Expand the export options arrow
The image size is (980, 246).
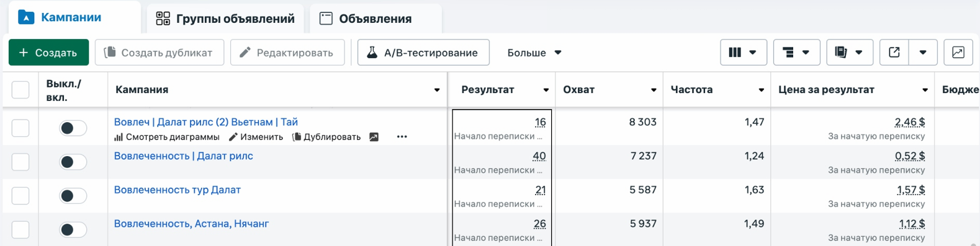coord(923,53)
